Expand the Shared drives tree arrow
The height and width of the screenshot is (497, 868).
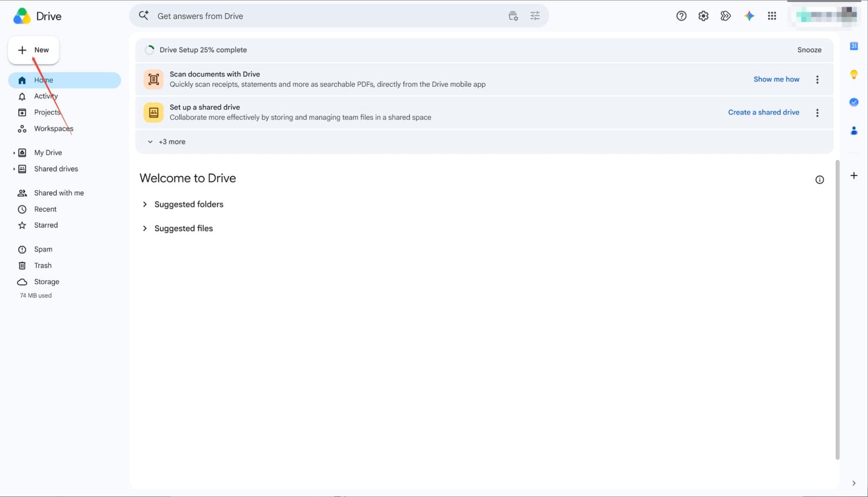coord(14,169)
